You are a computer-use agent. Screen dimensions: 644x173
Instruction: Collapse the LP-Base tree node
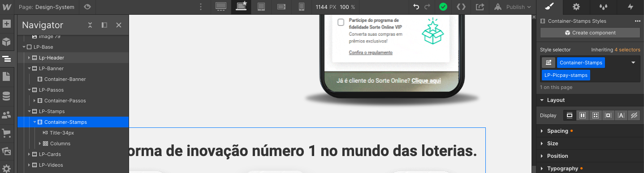[24, 47]
